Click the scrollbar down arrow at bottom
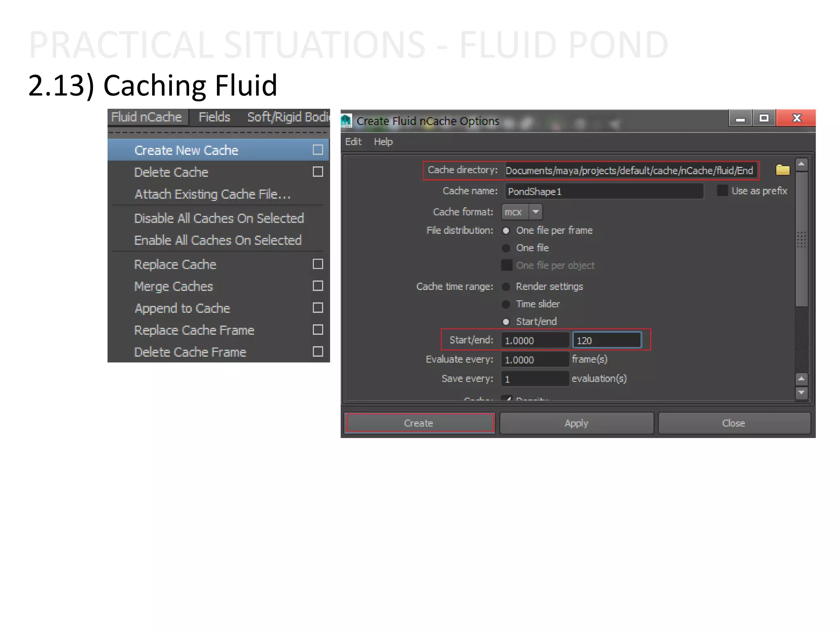 [x=801, y=393]
